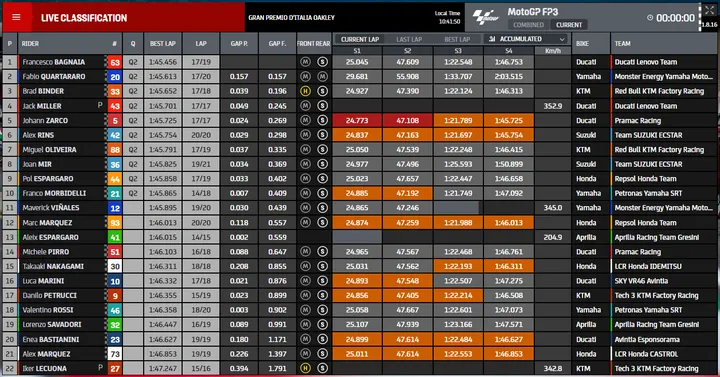Click Alex Rins' rear tyre S icon
The height and width of the screenshot is (377, 720).
(x=322, y=135)
